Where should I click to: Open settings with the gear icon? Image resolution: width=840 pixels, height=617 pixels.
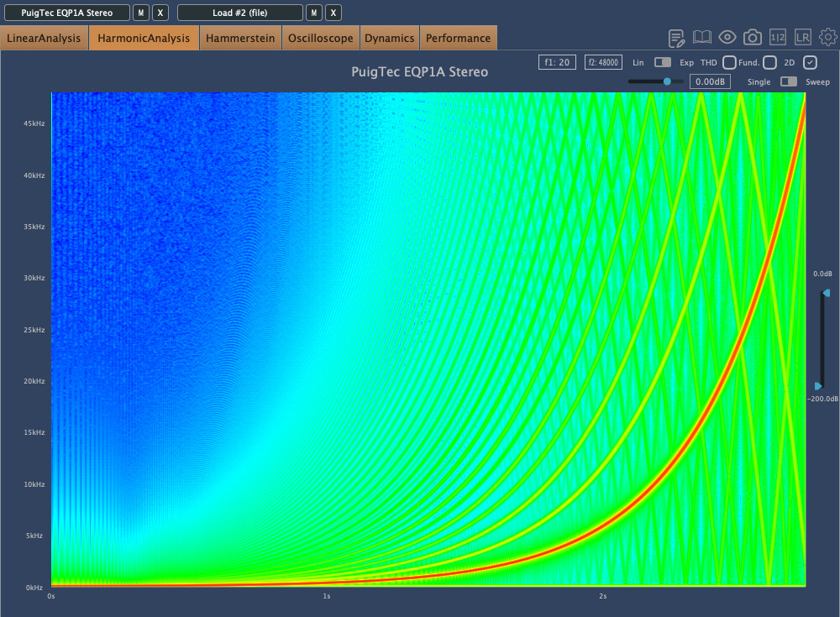tap(828, 38)
